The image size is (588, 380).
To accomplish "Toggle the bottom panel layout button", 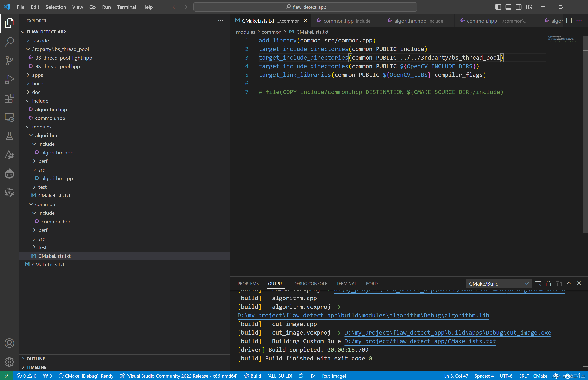I will [x=508, y=7].
